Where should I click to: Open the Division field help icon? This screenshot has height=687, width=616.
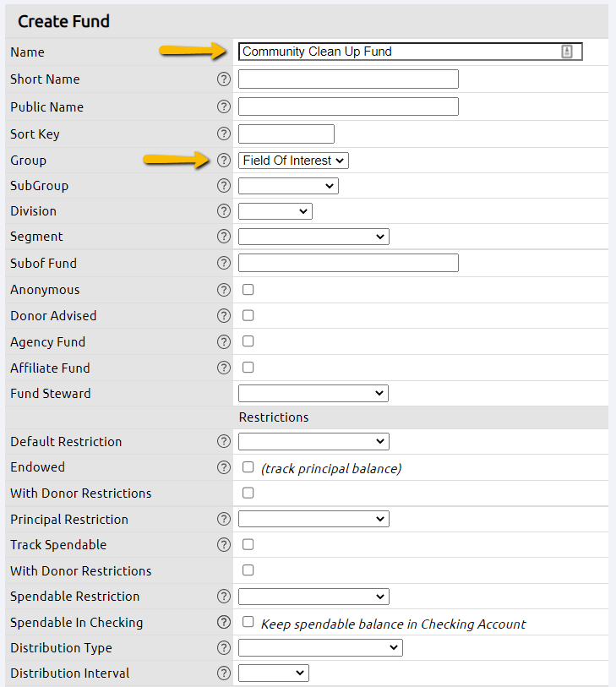(x=223, y=210)
